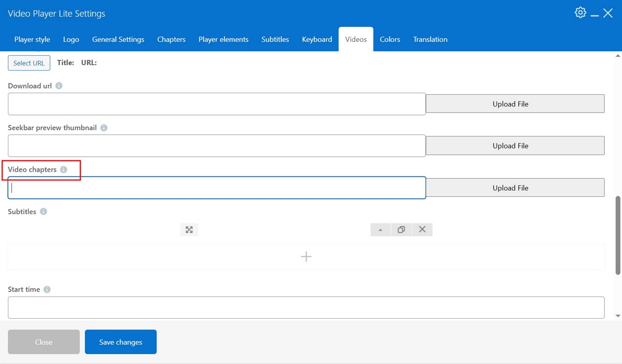Click into the Start time input field
622x364 pixels.
point(306,307)
